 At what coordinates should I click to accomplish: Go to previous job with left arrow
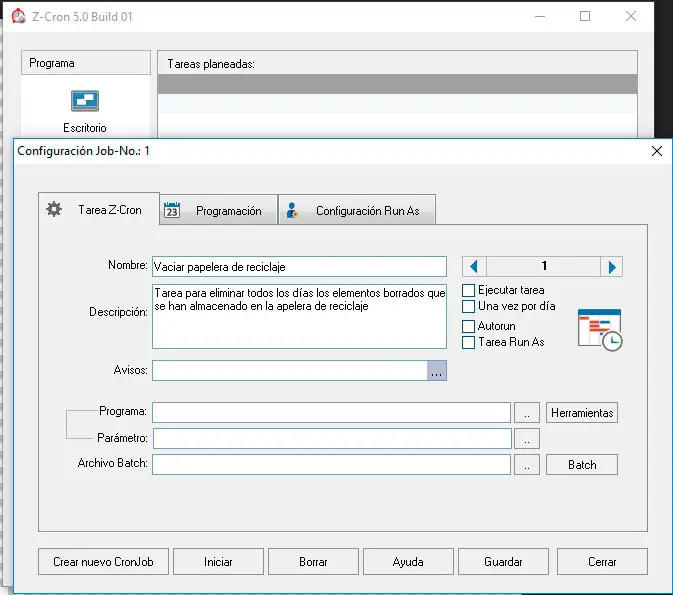click(x=475, y=266)
